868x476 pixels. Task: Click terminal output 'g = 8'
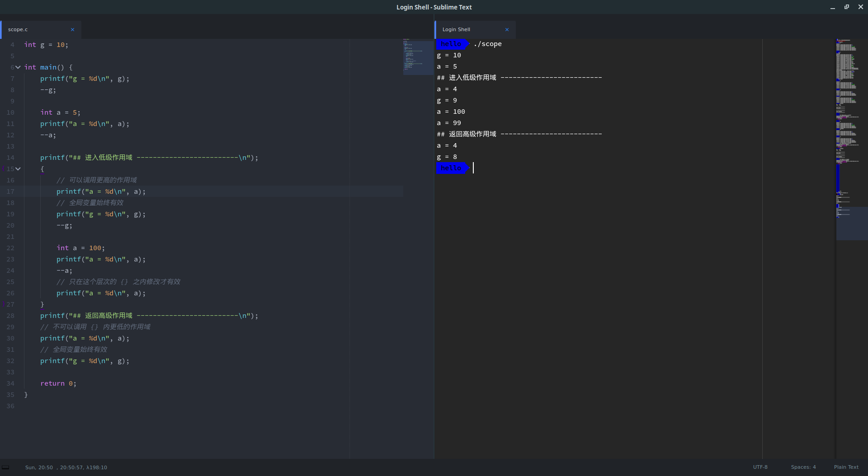coord(447,157)
